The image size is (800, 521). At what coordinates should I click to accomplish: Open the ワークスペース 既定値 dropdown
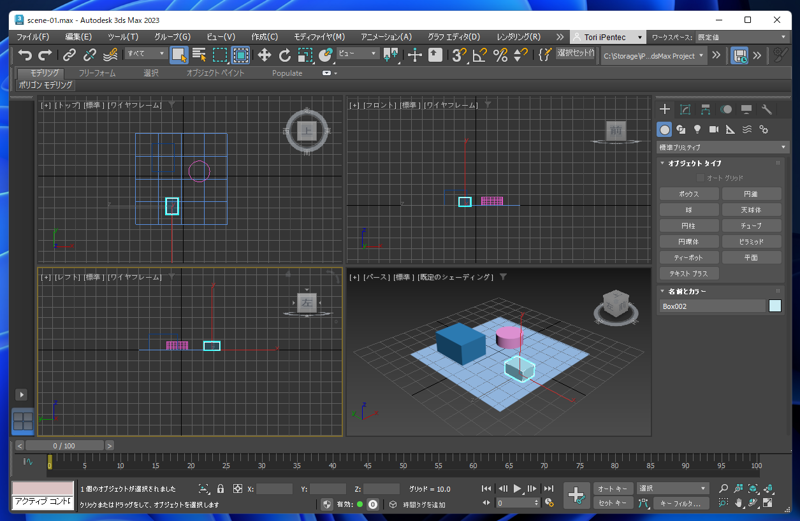[742, 37]
